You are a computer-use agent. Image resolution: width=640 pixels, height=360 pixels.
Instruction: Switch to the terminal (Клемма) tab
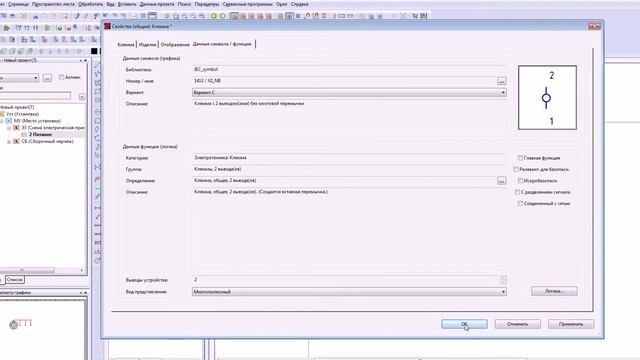[x=126, y=44]
